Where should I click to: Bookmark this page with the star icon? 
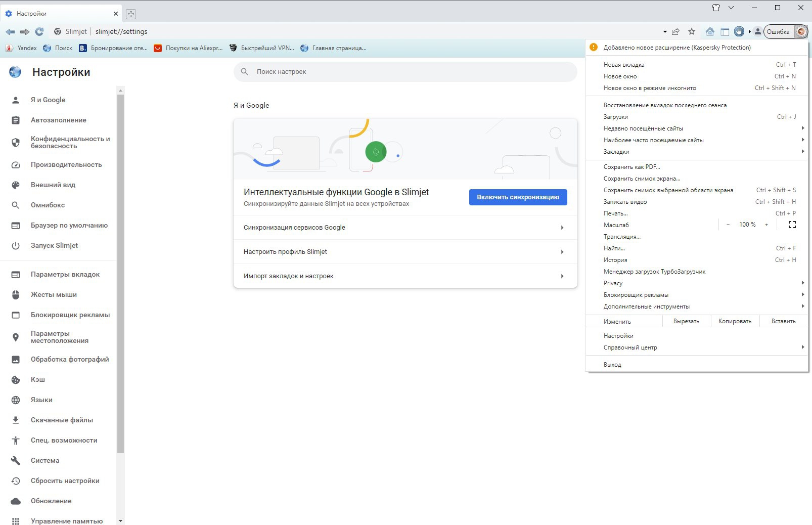point(692,31)
